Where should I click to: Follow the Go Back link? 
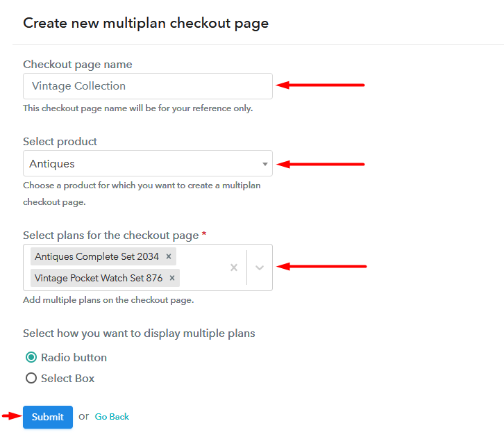point(112,417)
